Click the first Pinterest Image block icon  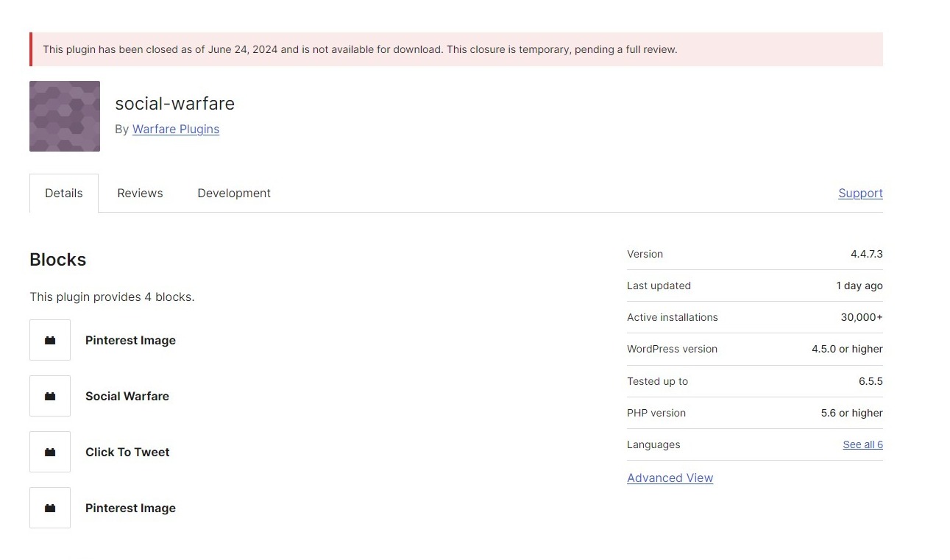[50, 340]
